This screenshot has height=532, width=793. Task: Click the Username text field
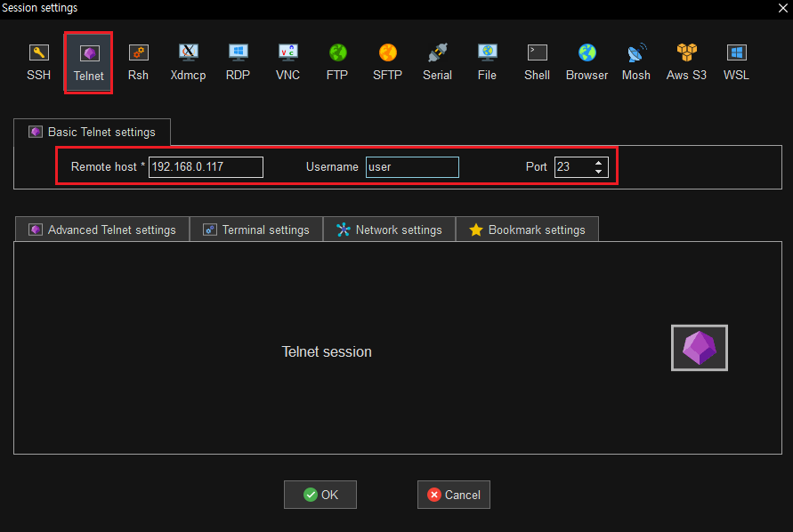[412, 167]
